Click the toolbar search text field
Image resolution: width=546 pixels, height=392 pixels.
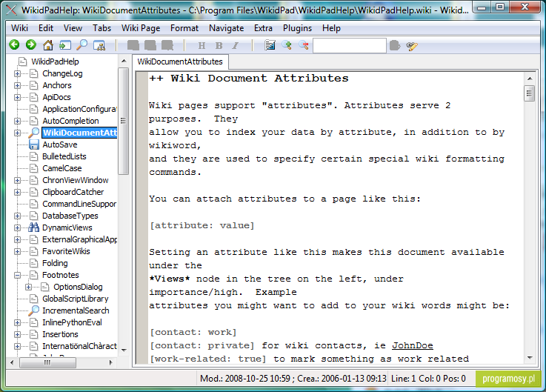(349, 46)
